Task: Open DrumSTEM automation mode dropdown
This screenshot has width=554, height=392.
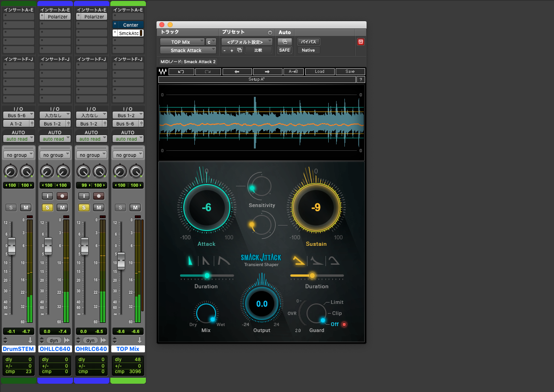Action: click(x=18, y=139)
